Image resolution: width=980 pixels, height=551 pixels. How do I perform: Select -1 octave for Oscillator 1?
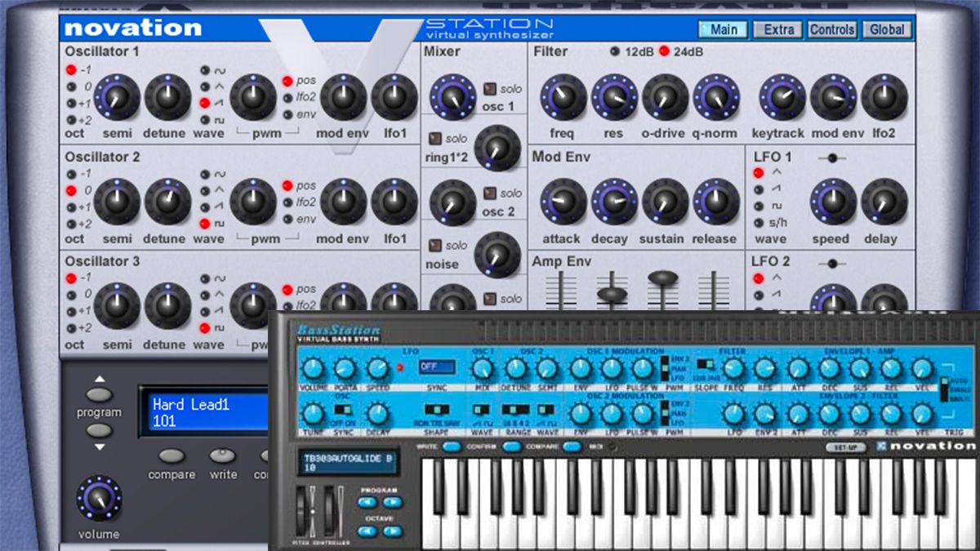point(71,70)
